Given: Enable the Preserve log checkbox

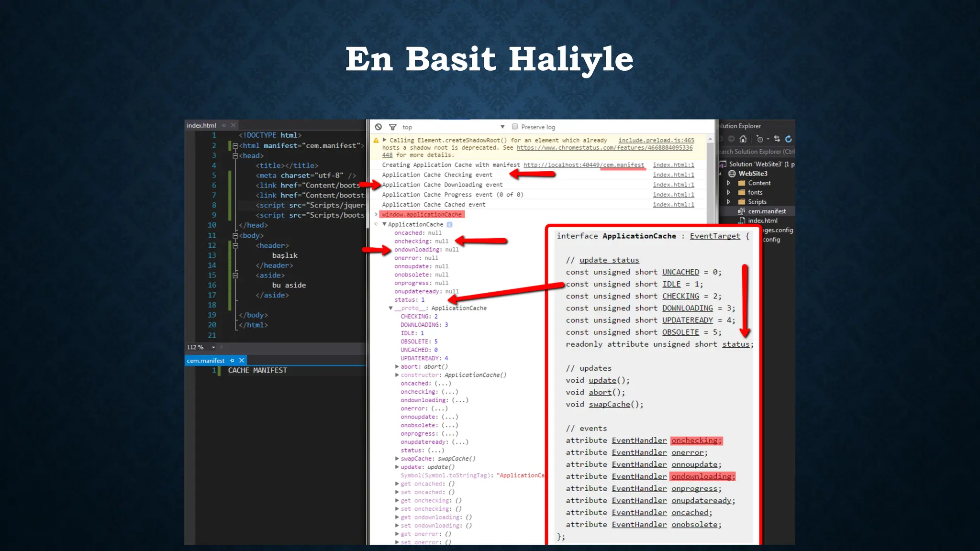Looking at the screenshot, I should [515, 127].
